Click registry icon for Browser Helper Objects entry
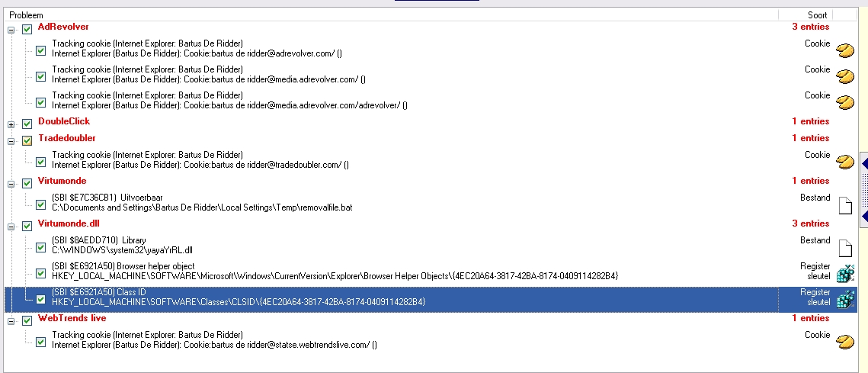Screen dimensions: 868x373 point(844,274)
